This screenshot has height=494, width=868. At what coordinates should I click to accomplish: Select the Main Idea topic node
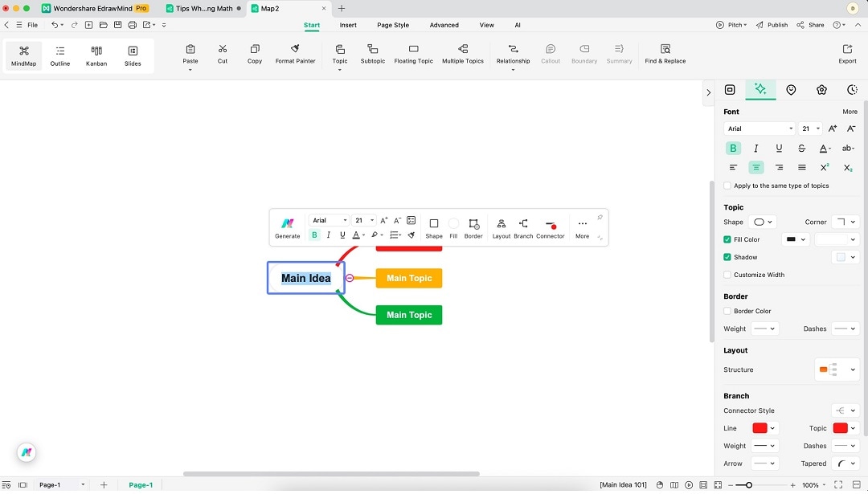tap(305, 278)
